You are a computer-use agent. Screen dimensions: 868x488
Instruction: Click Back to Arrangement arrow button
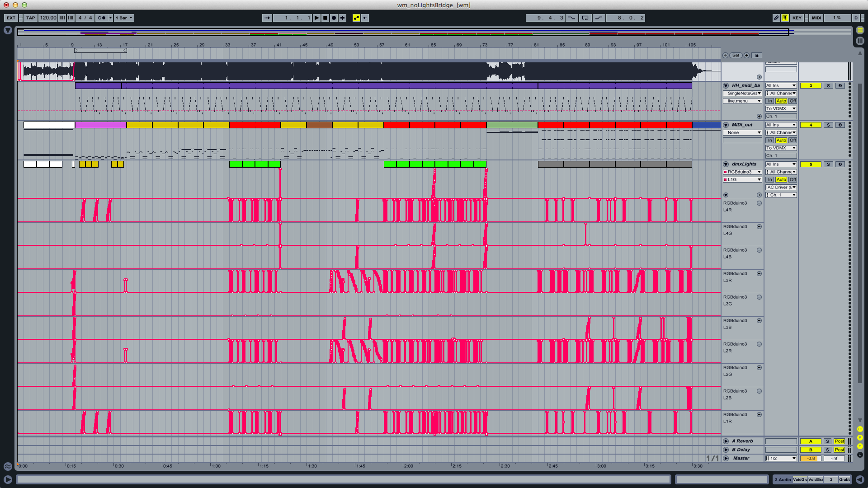coord(365,18)
